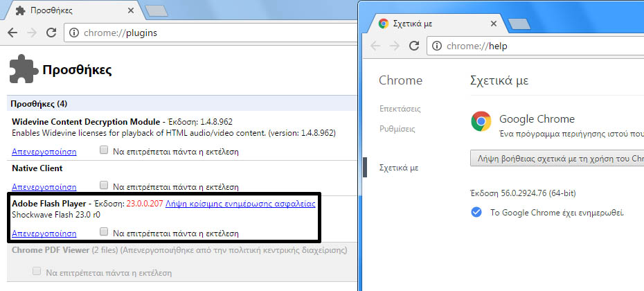Reload the chrome://help page
This screenshot has width=644, height=291.
coord(414,46)
